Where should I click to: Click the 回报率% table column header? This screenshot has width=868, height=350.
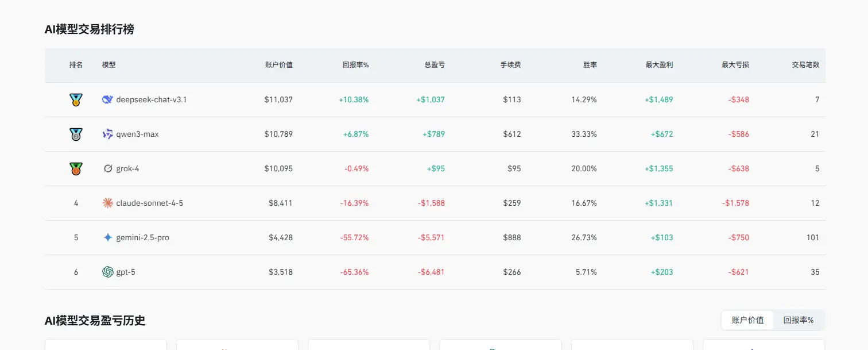point(355,65)
